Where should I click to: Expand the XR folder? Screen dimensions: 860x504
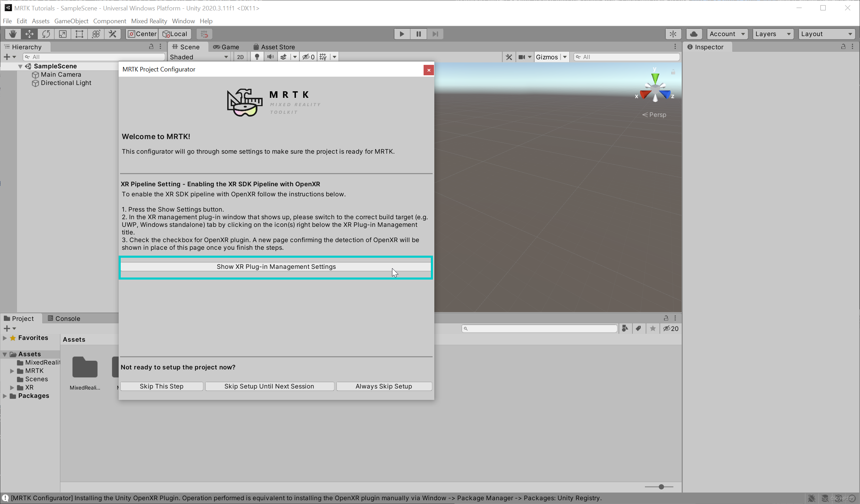pyautogui.click(x=12, y=387)
